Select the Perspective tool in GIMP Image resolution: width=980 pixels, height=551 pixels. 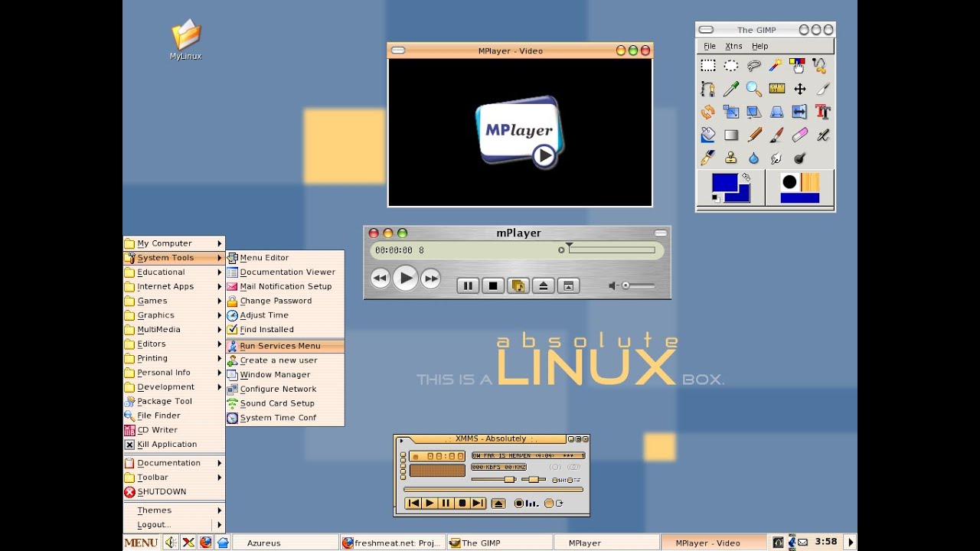(x=777, y=112)
